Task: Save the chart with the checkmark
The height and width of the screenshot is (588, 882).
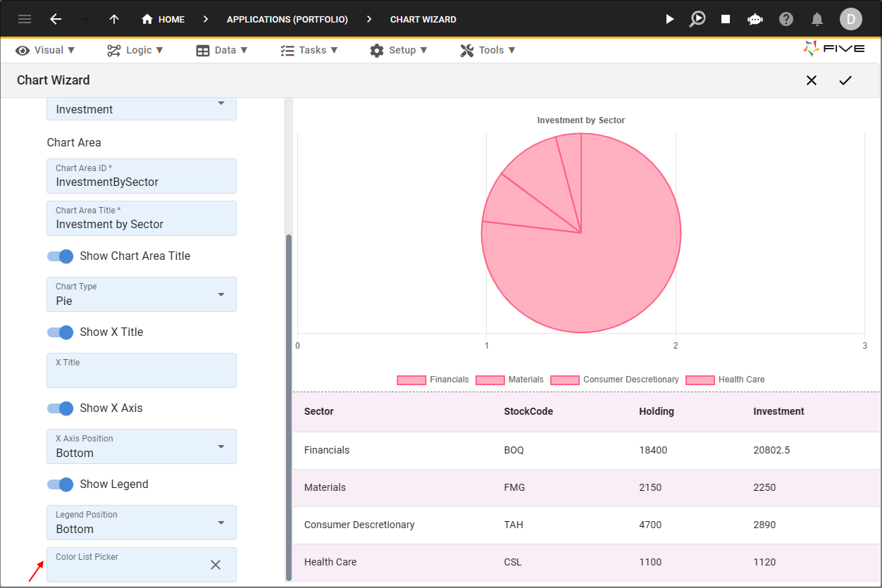Action: click(845, 80)
